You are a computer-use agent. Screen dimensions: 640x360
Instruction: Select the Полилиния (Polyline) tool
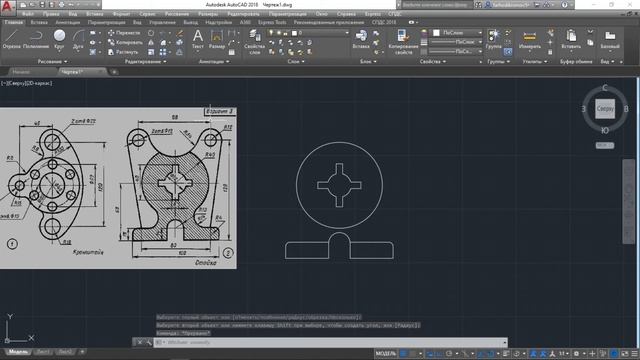pos(36,39)
